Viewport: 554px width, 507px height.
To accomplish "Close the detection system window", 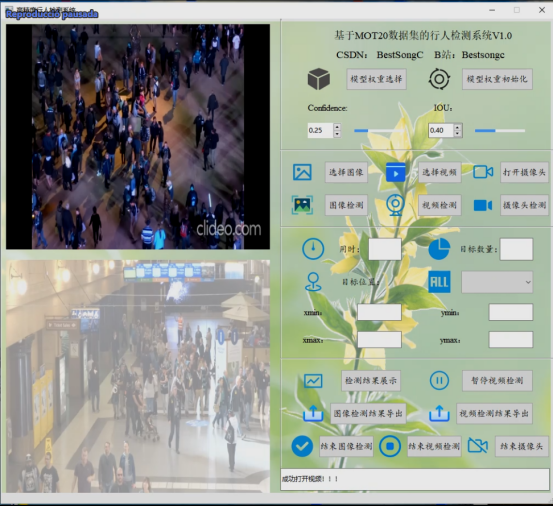I will [x=542, y=10].
